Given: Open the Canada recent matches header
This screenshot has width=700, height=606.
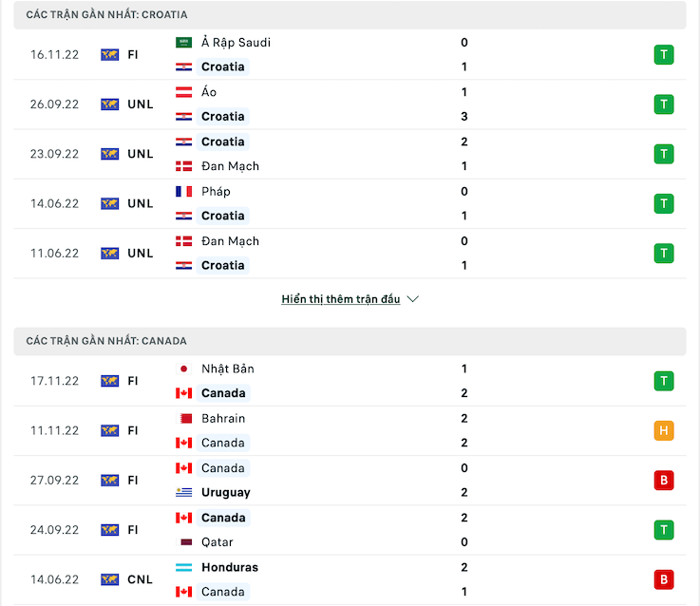Looking at the screenshot, I should click(106, 341).
